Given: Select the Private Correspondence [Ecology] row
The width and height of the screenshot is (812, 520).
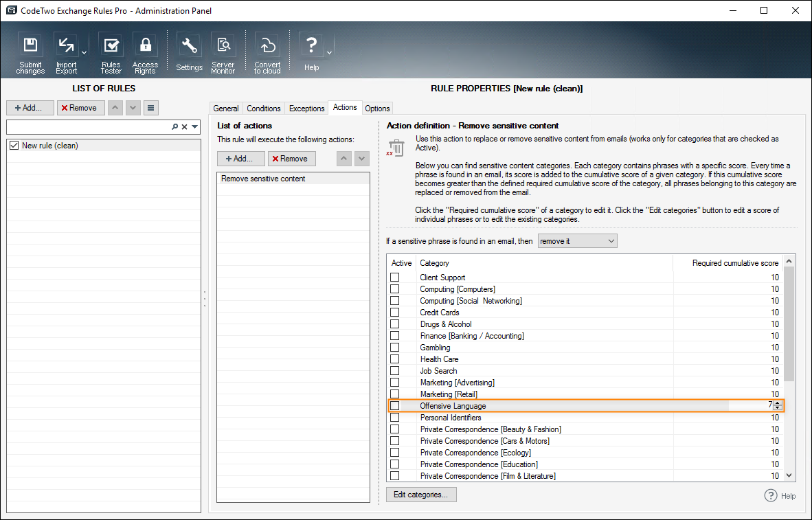Looking at the screenshot, I should [585, 452].
